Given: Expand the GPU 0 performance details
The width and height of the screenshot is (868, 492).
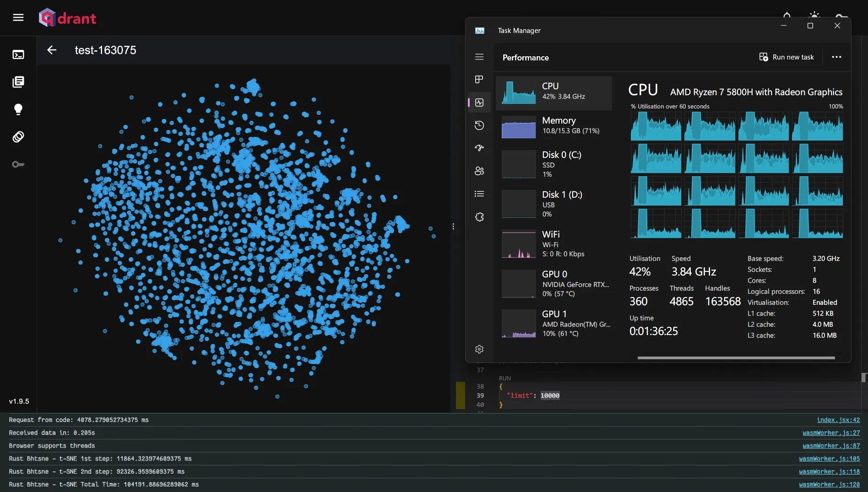Looking at the screenshot, I should [554, 283].
